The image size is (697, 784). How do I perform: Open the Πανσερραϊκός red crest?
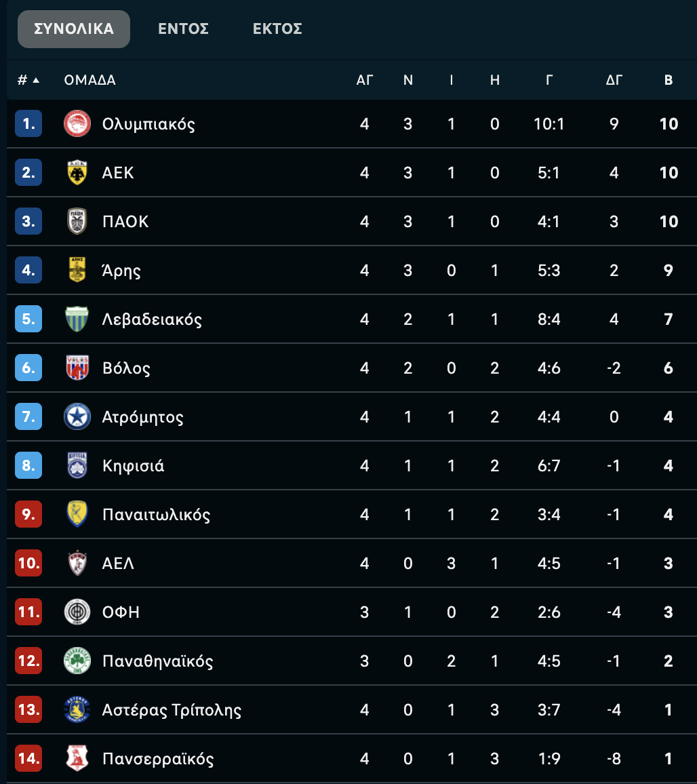77,758
